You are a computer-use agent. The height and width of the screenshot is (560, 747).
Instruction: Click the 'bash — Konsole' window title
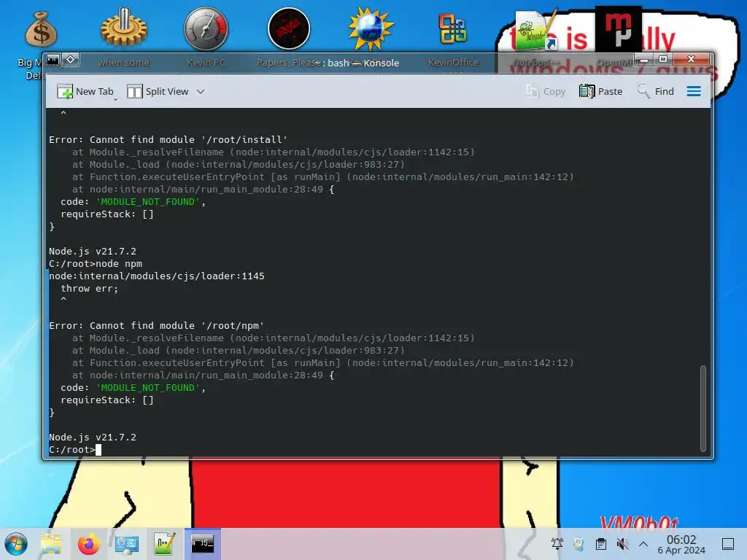(363, 63)
